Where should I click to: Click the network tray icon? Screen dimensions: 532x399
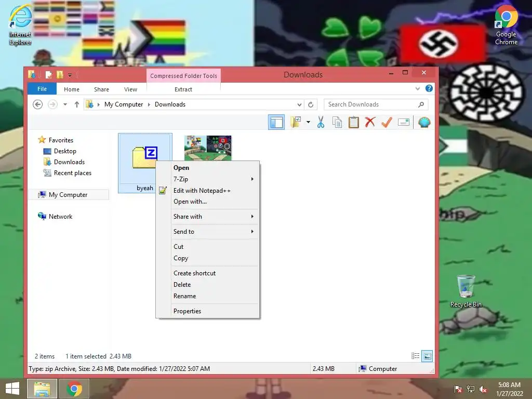tap(471, 389)
